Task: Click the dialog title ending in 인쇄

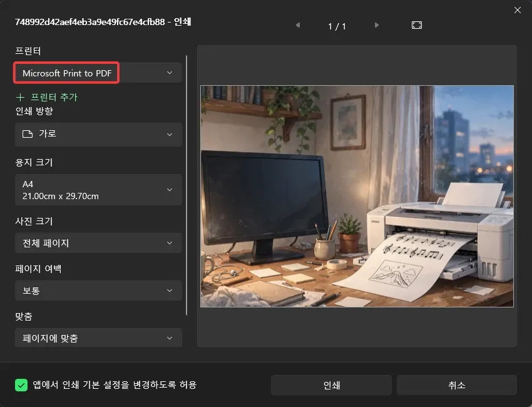Action: coord(103,22)
